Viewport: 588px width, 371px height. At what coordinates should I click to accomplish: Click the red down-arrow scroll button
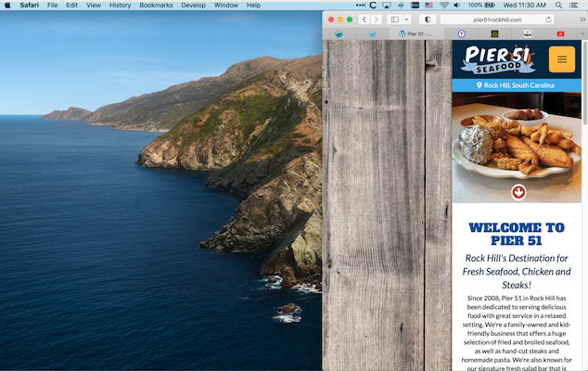click(x=518, y=192)
